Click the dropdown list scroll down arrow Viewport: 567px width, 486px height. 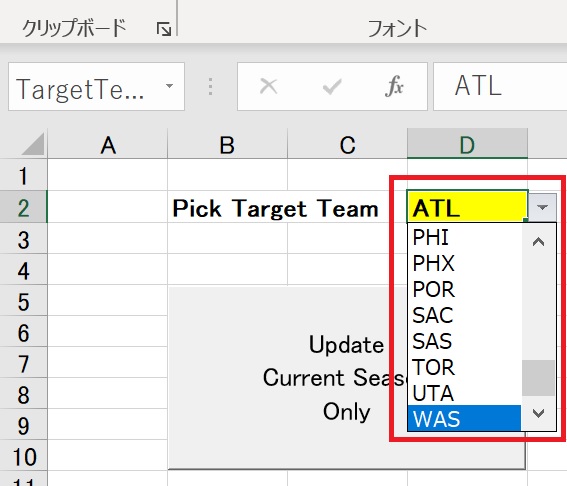tap(538, 413)
